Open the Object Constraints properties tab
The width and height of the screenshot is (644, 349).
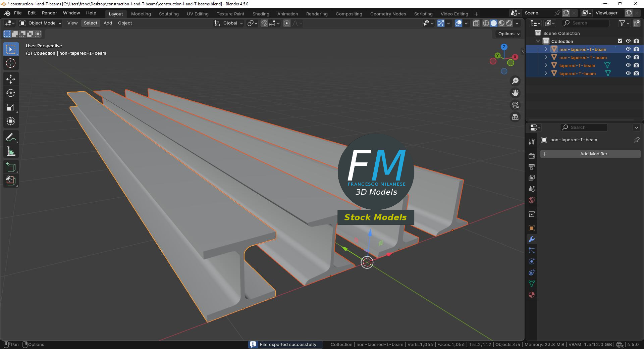click(x=532, y=272)
